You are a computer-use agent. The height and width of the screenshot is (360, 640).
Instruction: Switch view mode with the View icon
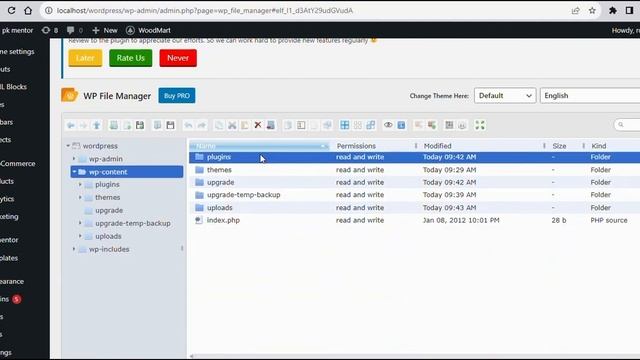[x=449, y=125]
